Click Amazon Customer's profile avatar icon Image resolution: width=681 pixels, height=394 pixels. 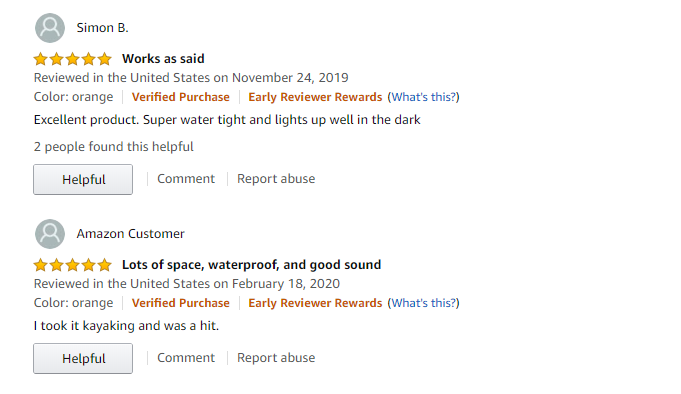[x=50, y=234]
